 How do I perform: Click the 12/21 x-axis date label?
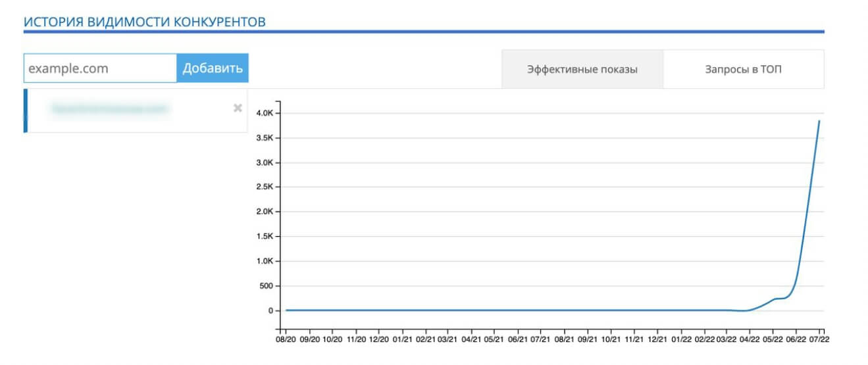coord(657,340)
